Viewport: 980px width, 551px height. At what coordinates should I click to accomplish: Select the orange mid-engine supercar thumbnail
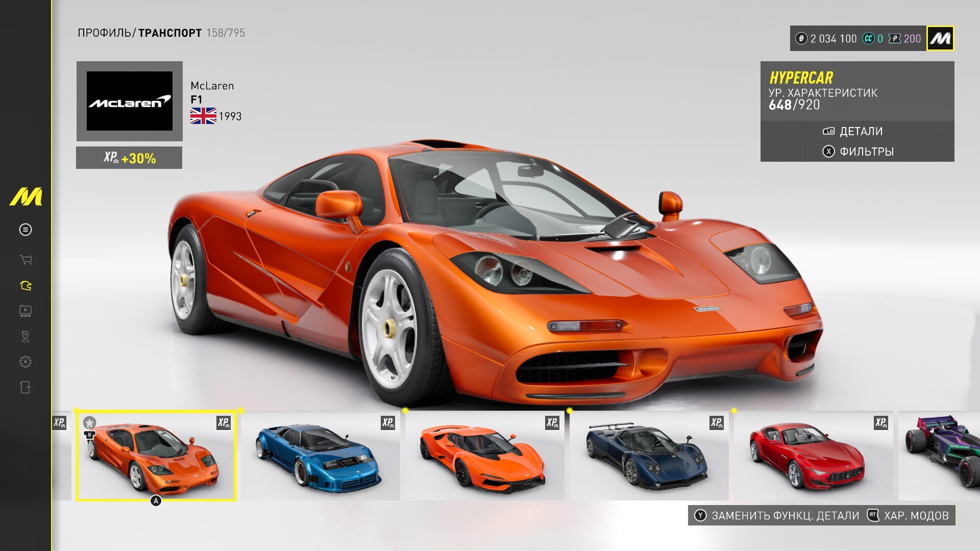pyautogui.click(x=484, y=457)
